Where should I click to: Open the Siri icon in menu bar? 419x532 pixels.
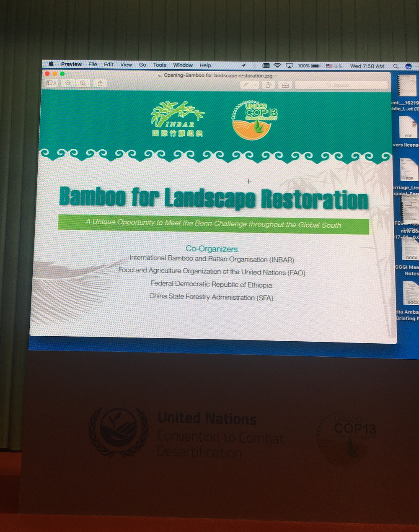pyautogui.click(x=409, y=66)
